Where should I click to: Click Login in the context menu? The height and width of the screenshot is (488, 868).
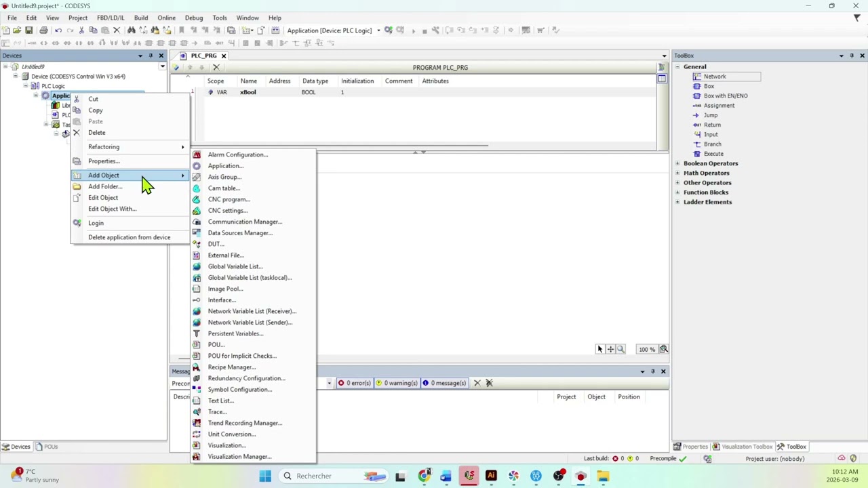click(96, 223)
